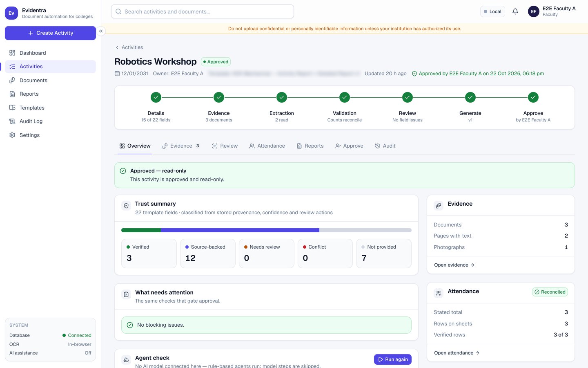
Task: Click the Attendance card people icon
Action: [439, 293]
